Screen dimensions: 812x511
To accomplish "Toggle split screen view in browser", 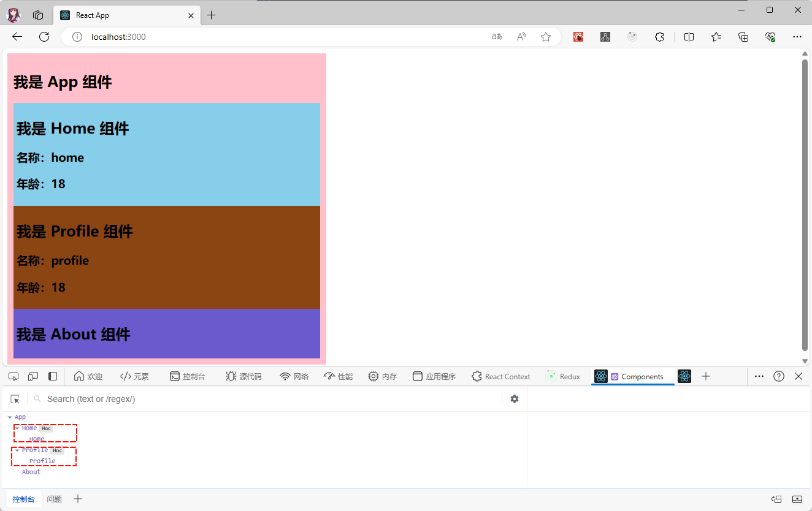I will pyautogui.click(x=689, y=37).
